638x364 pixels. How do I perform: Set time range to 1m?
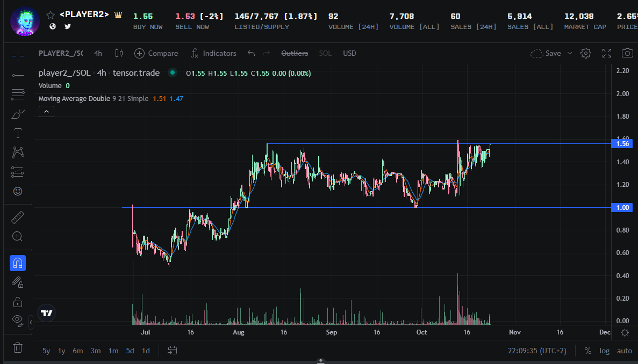(113, 351)
